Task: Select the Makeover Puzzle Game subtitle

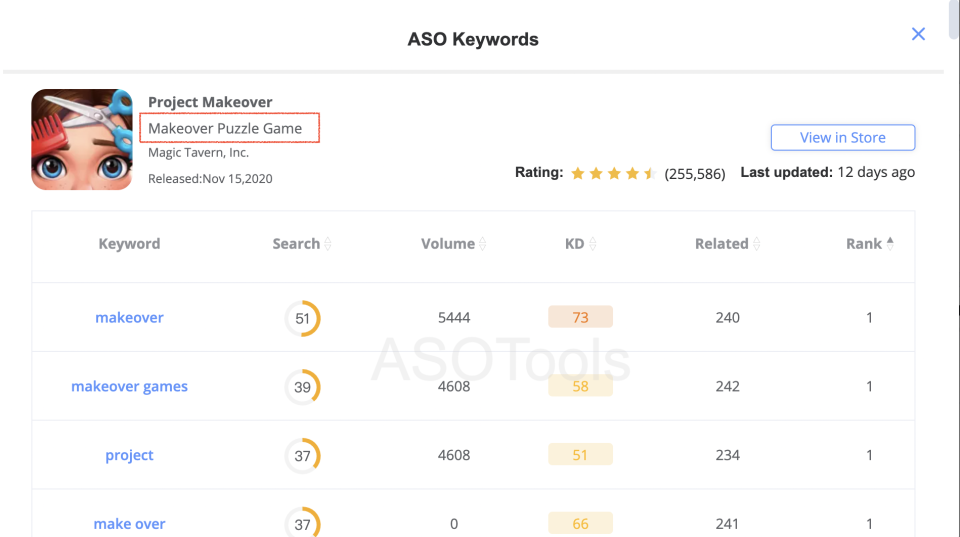Action: [225, 128]
